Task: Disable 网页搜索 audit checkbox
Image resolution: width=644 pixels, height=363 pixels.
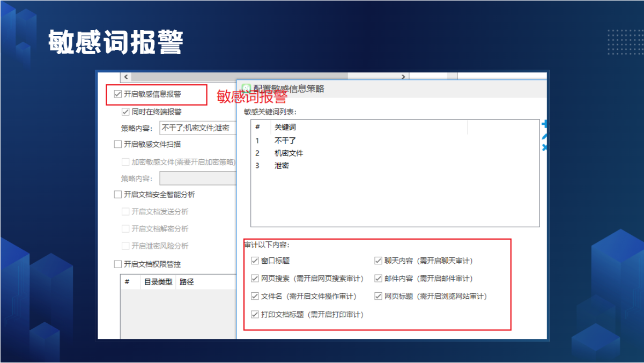Action: coord(255,279)
